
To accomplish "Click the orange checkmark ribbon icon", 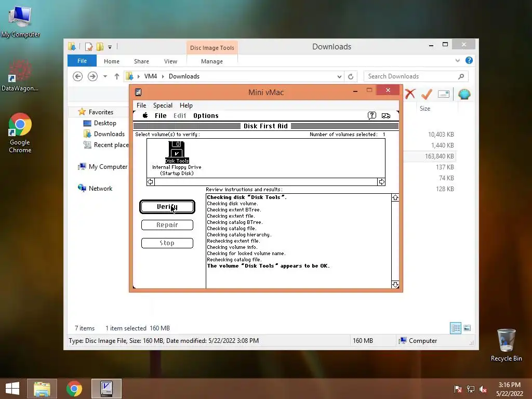I will coord(427,94).
